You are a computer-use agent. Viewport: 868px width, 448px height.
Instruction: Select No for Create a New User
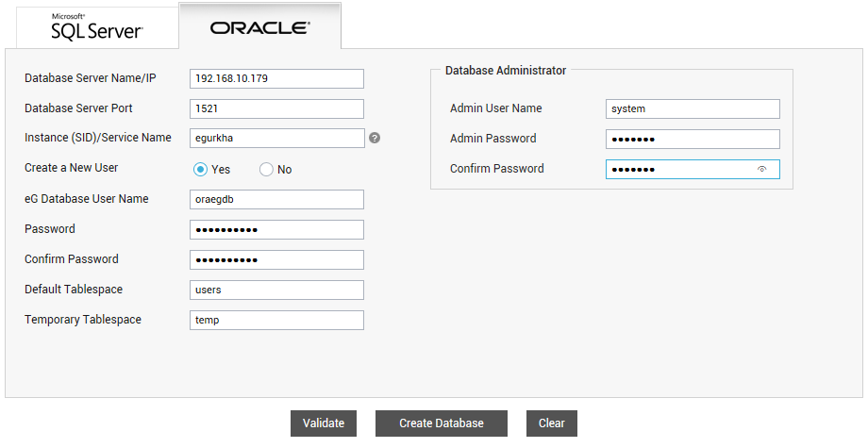266,169
